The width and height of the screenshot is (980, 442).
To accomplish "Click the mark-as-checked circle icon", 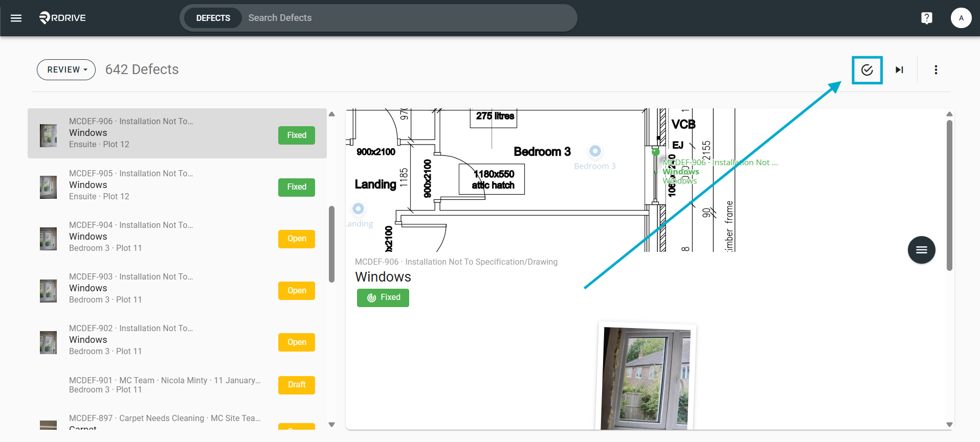I will tap(867, 70).
